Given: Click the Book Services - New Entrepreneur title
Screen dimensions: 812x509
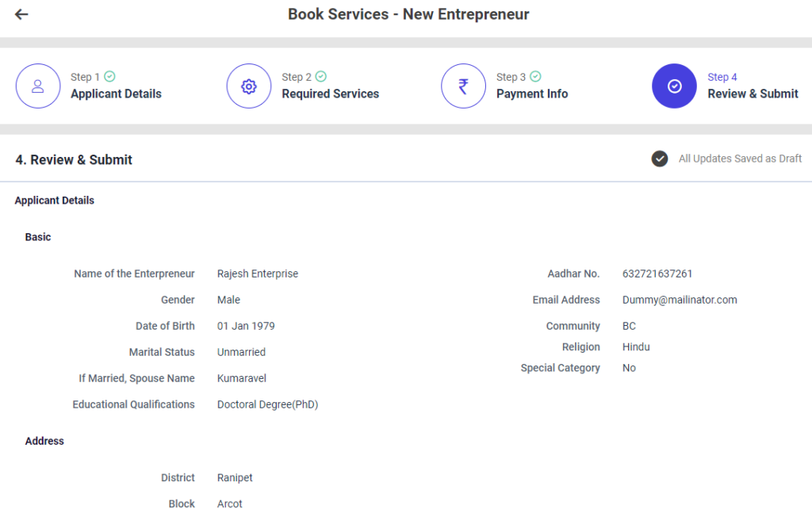Looking at the screenshot, I should [x=408, y=14].
